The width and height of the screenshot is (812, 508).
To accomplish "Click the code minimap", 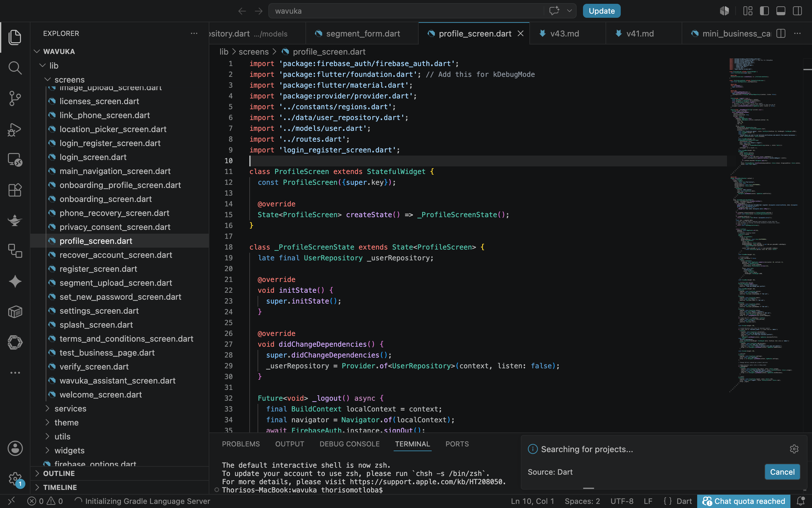I will pyautogui.click(x=766, y=225).
